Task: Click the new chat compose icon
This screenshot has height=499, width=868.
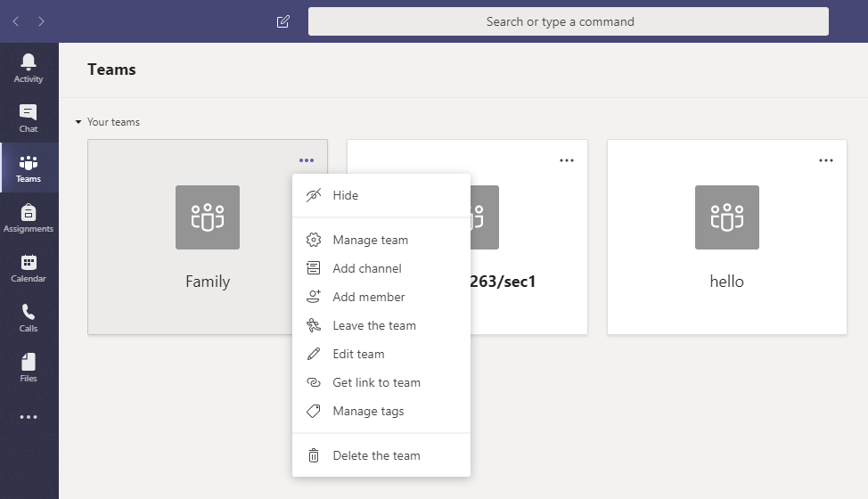Action: [x=283, y=21]
